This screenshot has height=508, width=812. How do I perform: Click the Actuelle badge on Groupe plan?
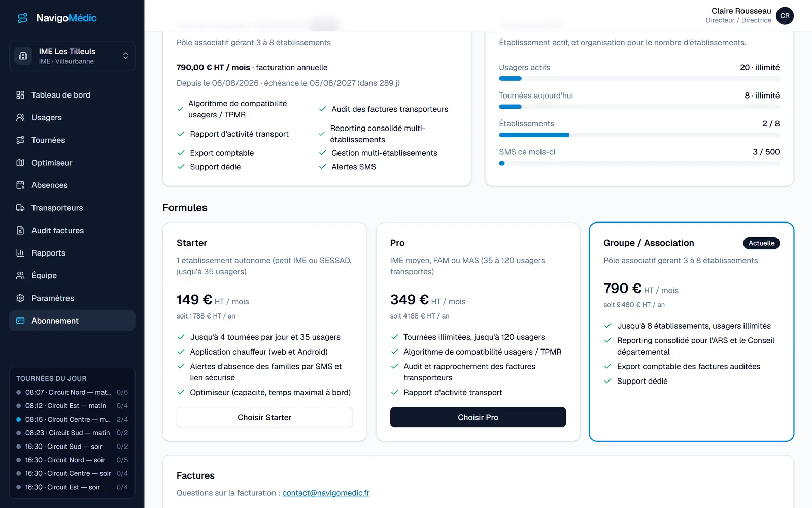pos(761,243)
